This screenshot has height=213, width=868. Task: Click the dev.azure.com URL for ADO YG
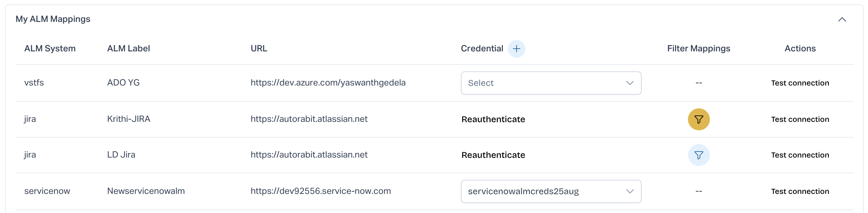(328, 83)
